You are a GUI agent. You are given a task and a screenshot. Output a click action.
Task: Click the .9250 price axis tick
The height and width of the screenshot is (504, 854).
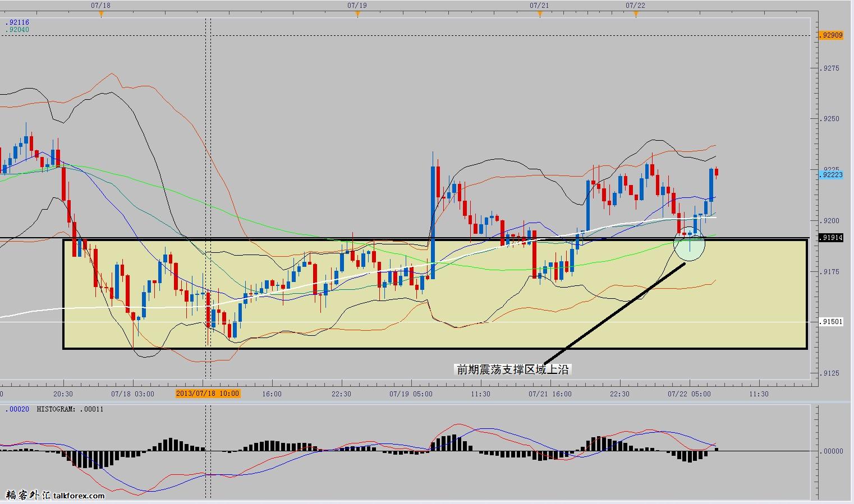click(830, 119)
